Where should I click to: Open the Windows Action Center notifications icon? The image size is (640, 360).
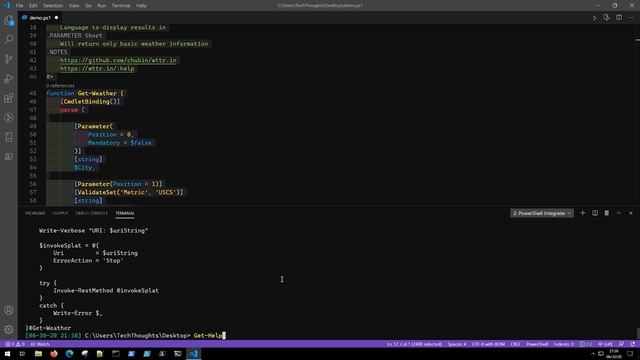tap(631, 354)
